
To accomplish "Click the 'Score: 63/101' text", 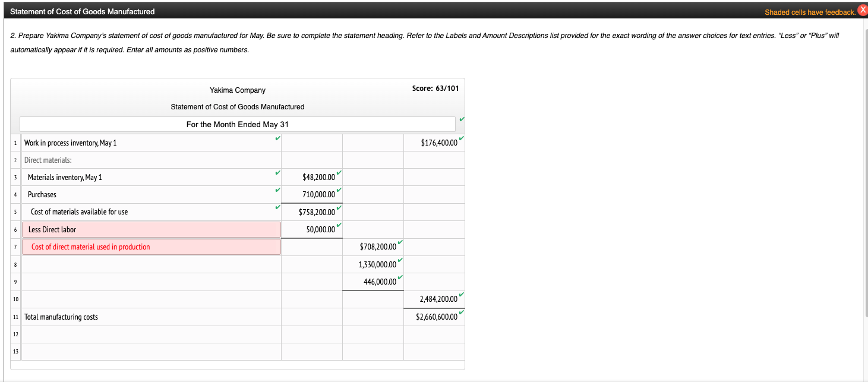I will [435, 88].
